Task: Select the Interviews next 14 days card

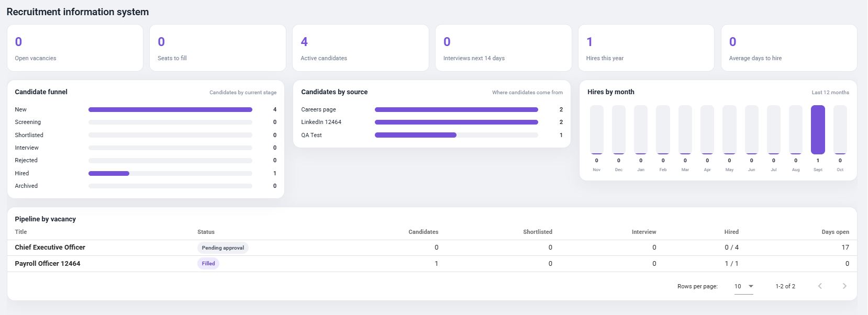Action: pyautogui.click(x=504, y=48)
